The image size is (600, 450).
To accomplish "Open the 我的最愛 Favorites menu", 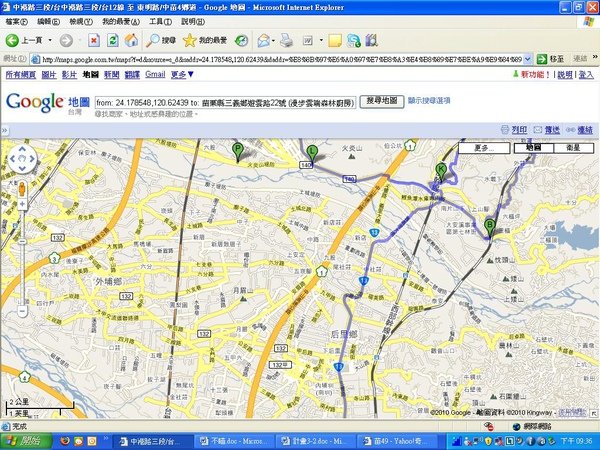I will (x=121, y=22).
